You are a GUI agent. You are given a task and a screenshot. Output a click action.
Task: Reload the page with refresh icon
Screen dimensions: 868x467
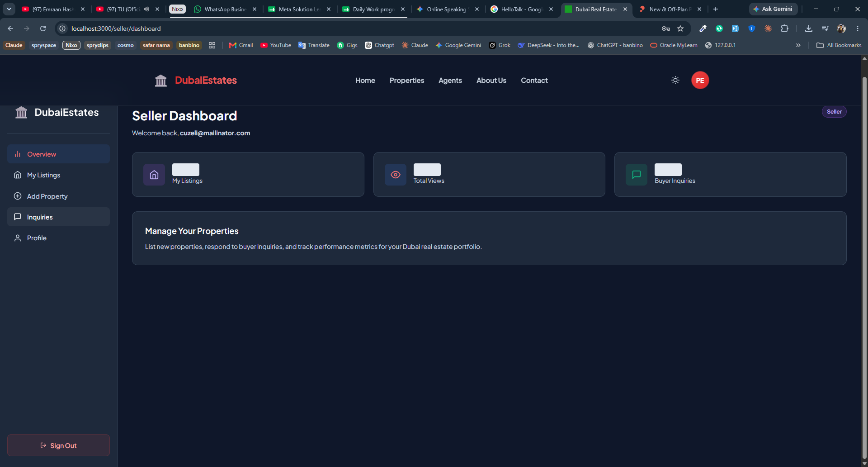click(43, 29)
